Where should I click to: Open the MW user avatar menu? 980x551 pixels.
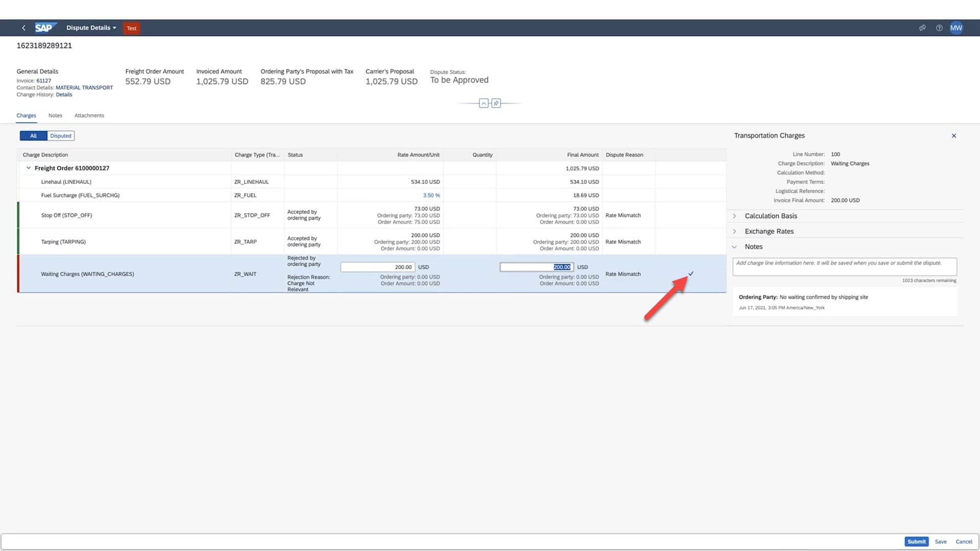click(x=956, y=28)
